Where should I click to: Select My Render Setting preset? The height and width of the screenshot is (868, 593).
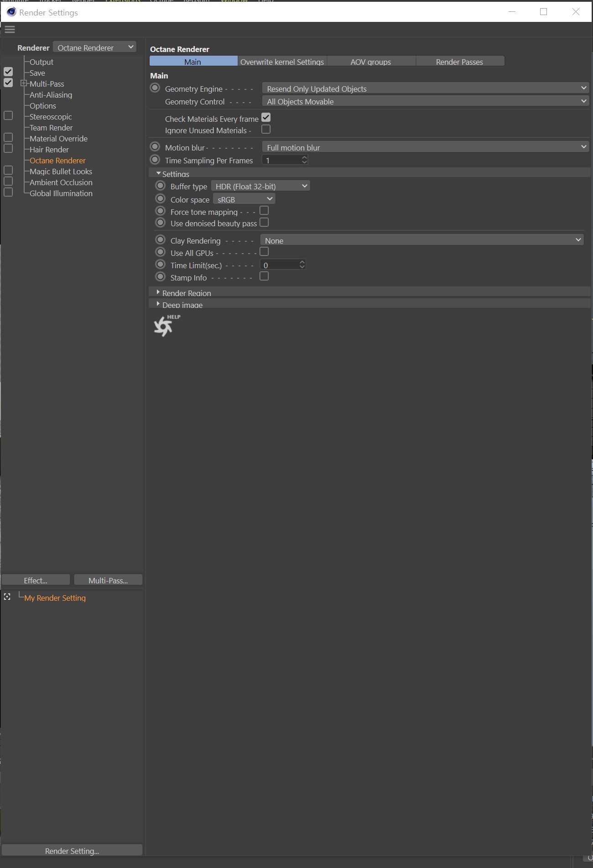point(55,598)
